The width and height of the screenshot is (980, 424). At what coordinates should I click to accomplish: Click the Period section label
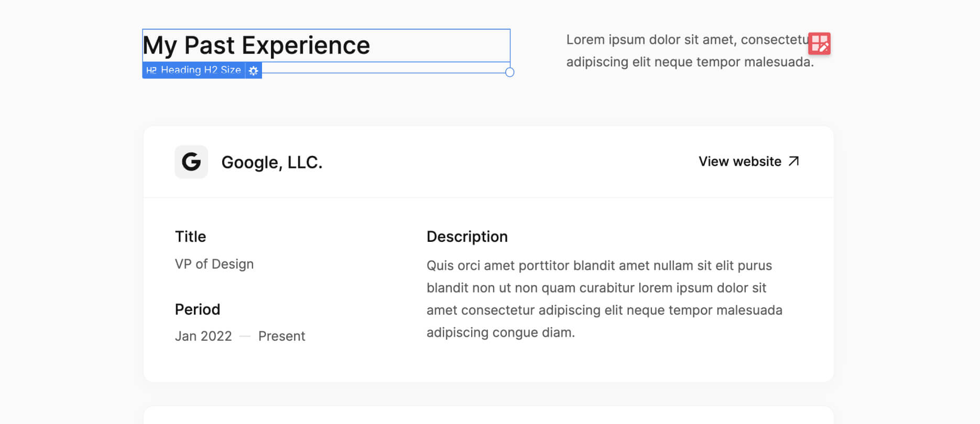click(x=198, y=309)
